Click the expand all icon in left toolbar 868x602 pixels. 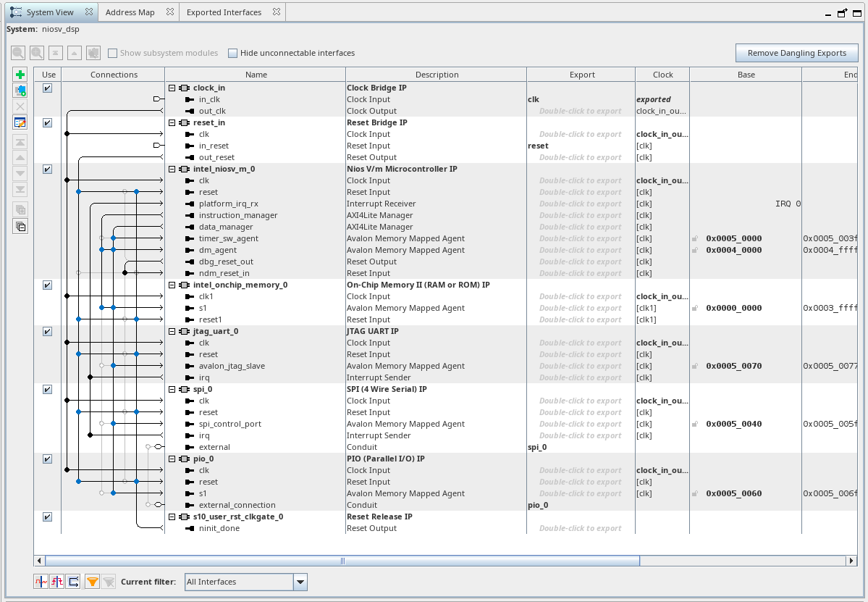pos(20,210)
